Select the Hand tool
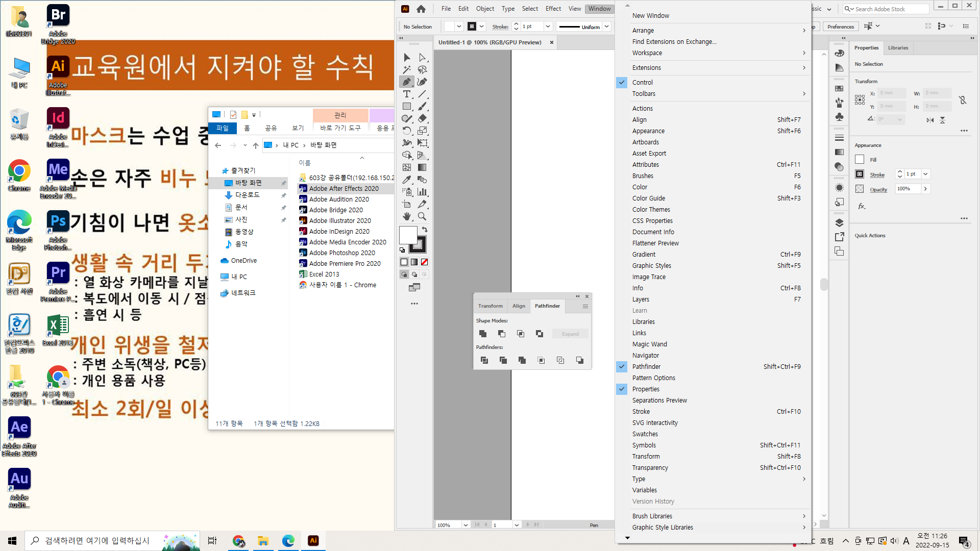 tap(406, 216)
